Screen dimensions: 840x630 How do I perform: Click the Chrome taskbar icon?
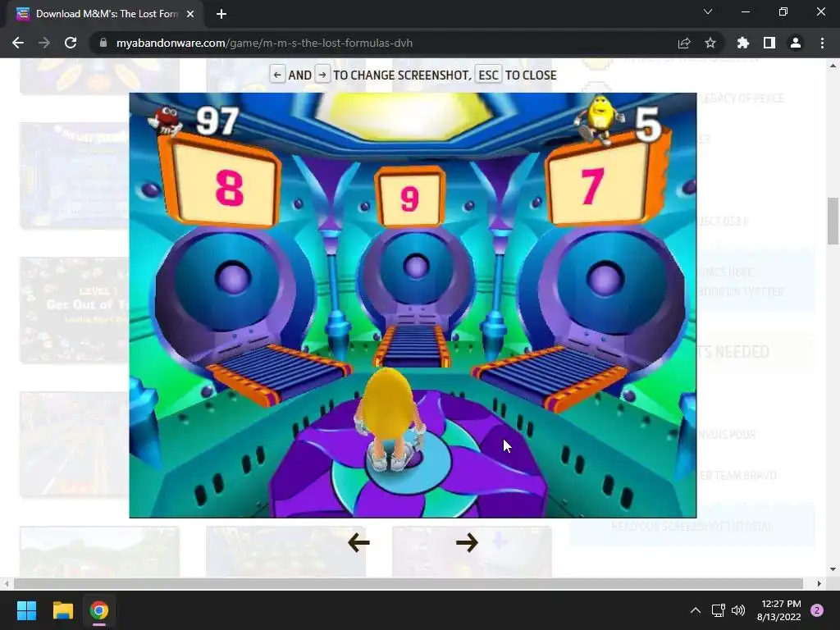point(99,610)
